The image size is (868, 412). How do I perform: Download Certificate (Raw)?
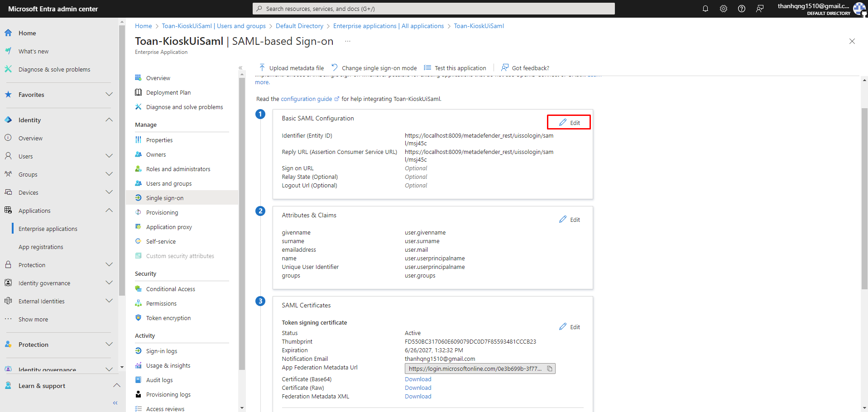click(x=418, y=388)
